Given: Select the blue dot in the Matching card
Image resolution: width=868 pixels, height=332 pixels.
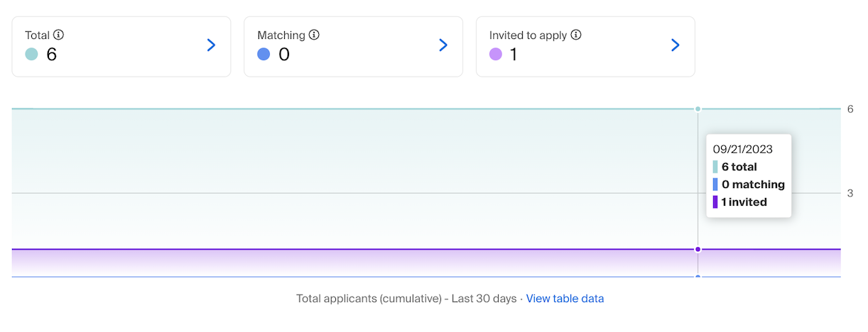Looking at the screenshot, I should (264, 54).
